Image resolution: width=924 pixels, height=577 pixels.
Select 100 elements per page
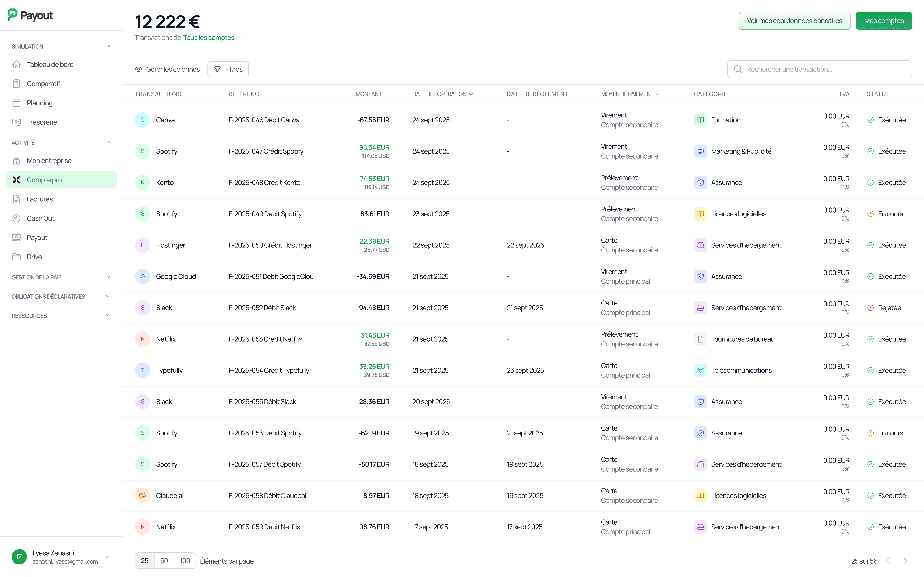point(185,561)
